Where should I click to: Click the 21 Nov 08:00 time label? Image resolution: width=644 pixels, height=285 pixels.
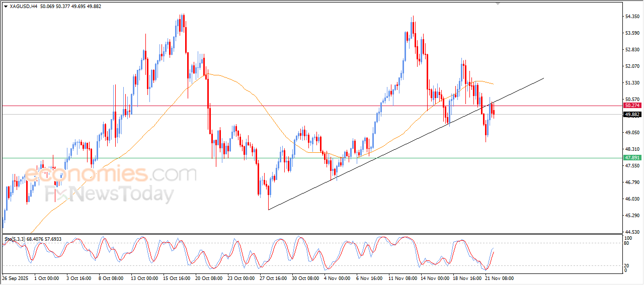(x=499, y=278)
